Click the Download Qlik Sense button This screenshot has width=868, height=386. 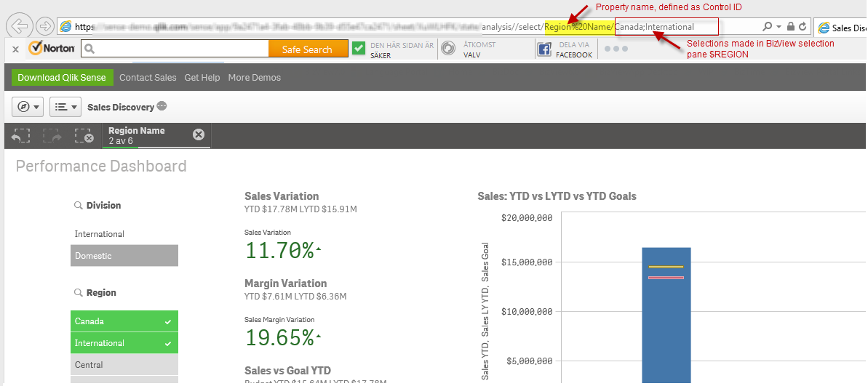pos(61,78)
